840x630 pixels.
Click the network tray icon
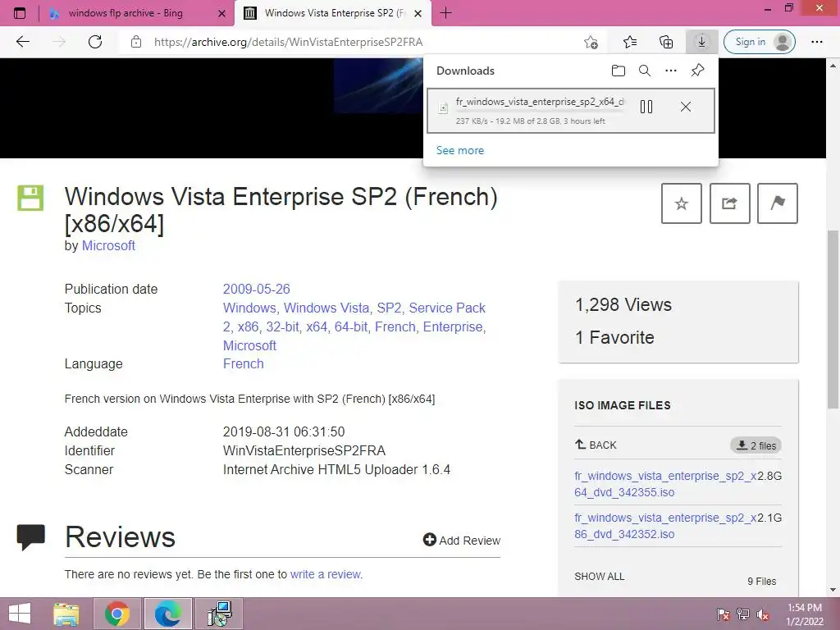tap(743, 614)
